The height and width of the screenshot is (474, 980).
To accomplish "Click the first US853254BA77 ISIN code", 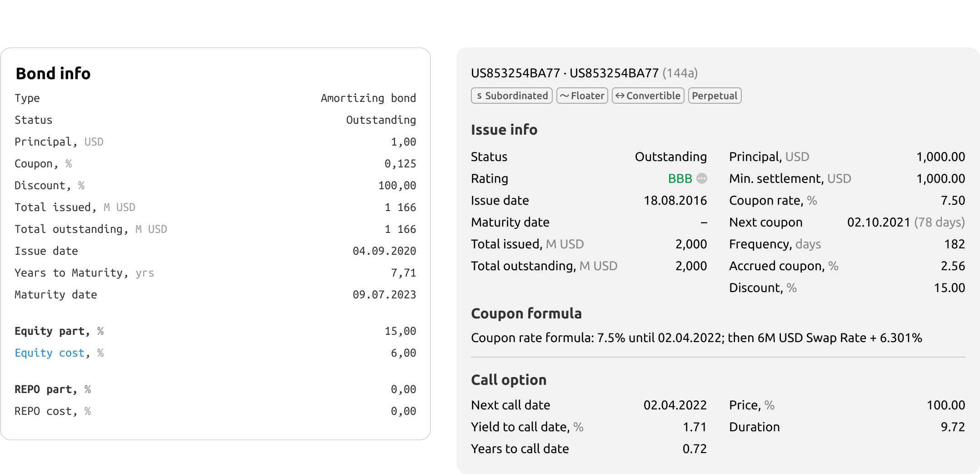I will pos(515,73).
